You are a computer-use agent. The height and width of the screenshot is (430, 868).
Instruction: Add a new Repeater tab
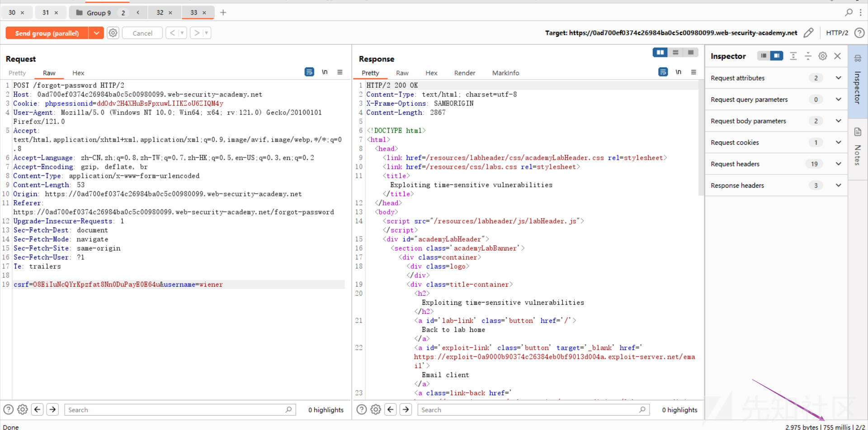(223, 13)
